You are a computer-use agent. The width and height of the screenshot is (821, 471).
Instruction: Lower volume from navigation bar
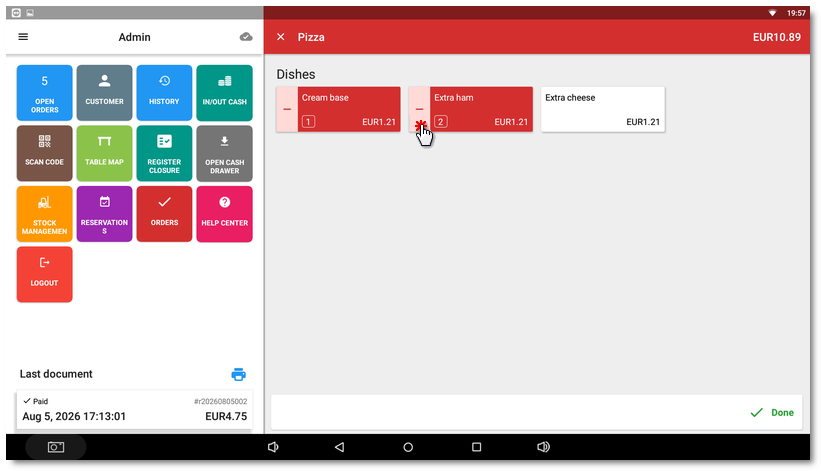[273, 447]
